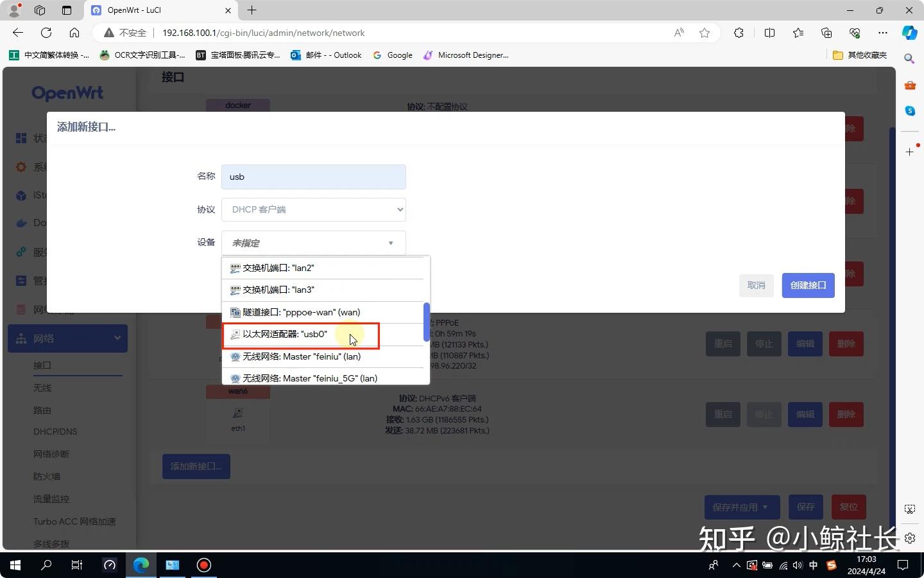Click the 取消 button in the dialog
924x578 pixels.
[x=756, y=285]
